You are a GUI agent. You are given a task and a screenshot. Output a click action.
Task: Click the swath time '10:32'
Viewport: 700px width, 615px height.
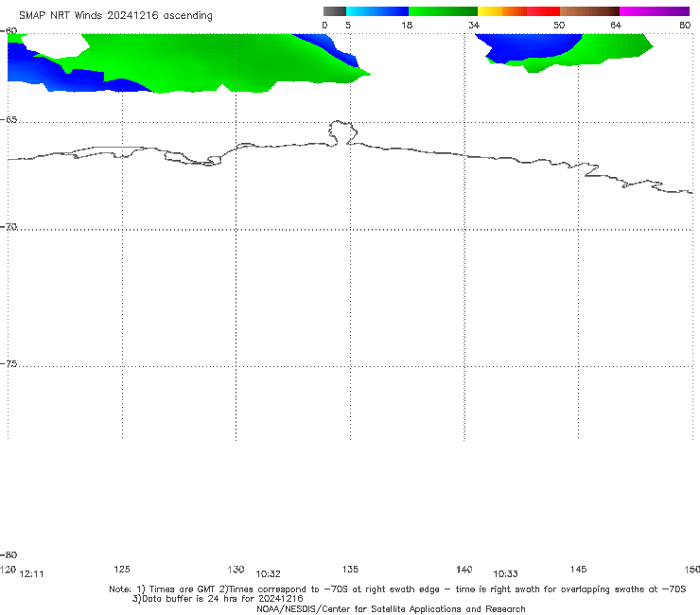268,574
